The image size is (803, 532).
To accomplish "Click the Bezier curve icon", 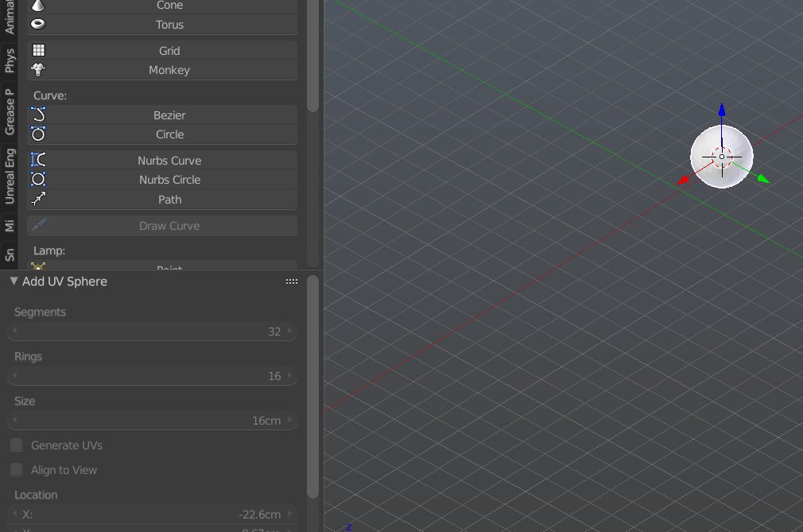I will click(x=38, y=115).
